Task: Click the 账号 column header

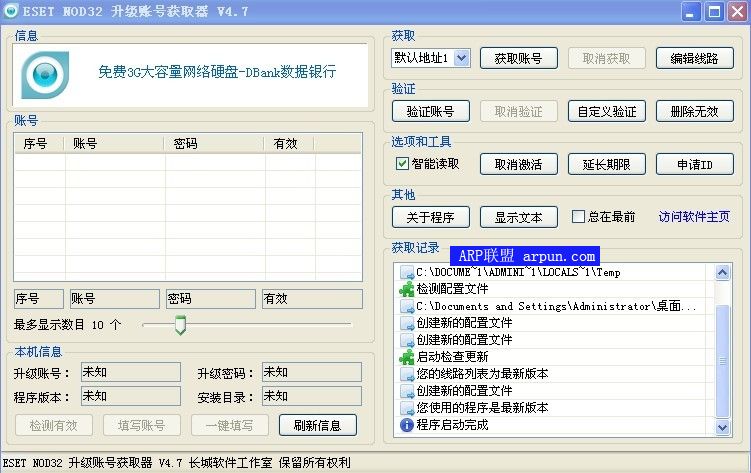Action: point(114,144)
